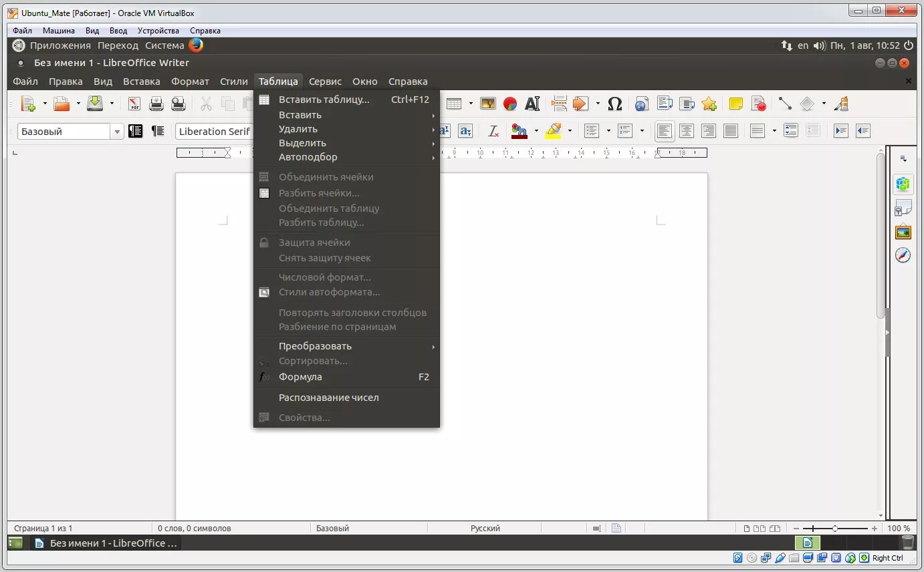Click the Open file folder icon
This screenshot has height=572, width=924.
(x=62, y=104)
